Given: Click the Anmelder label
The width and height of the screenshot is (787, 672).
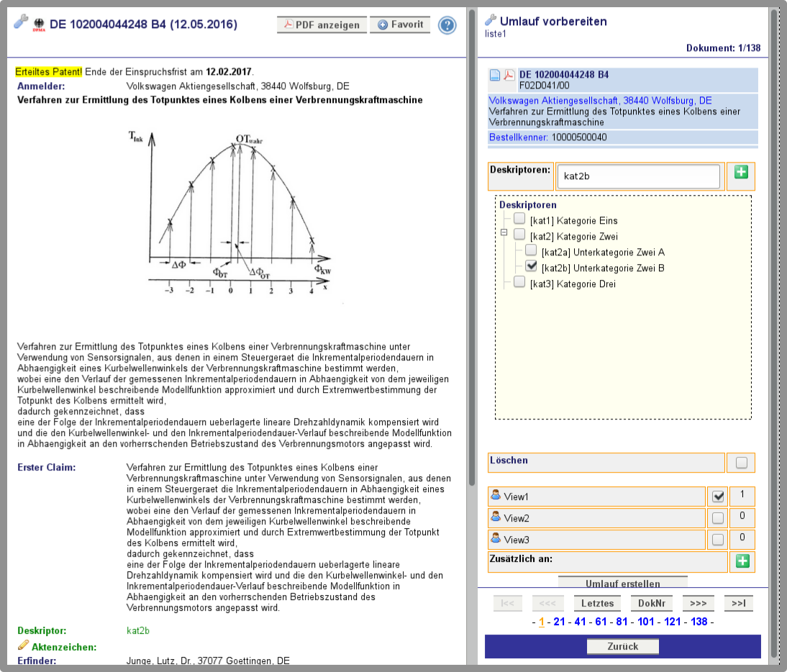Looking at the screenshot, I should click(x=41, y=86).
